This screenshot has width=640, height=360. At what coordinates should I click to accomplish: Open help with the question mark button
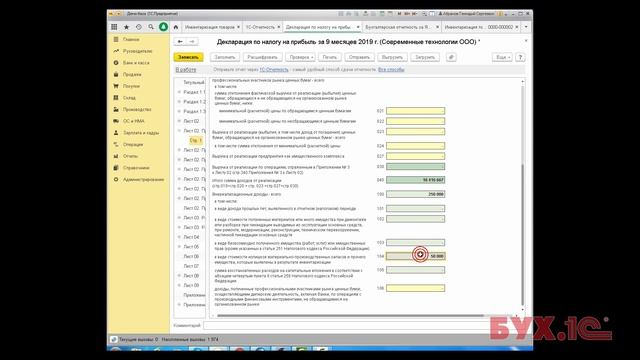click(x=520, y=57)
